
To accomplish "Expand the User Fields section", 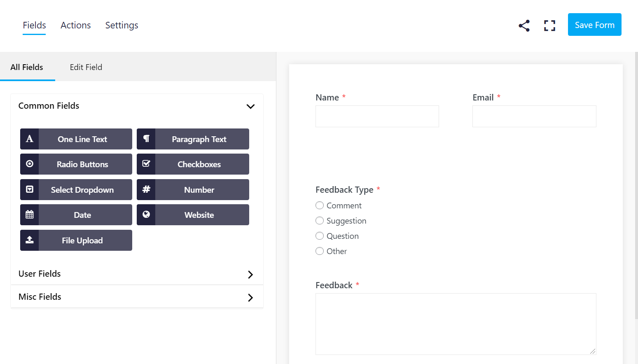I will tap(250, 274).
